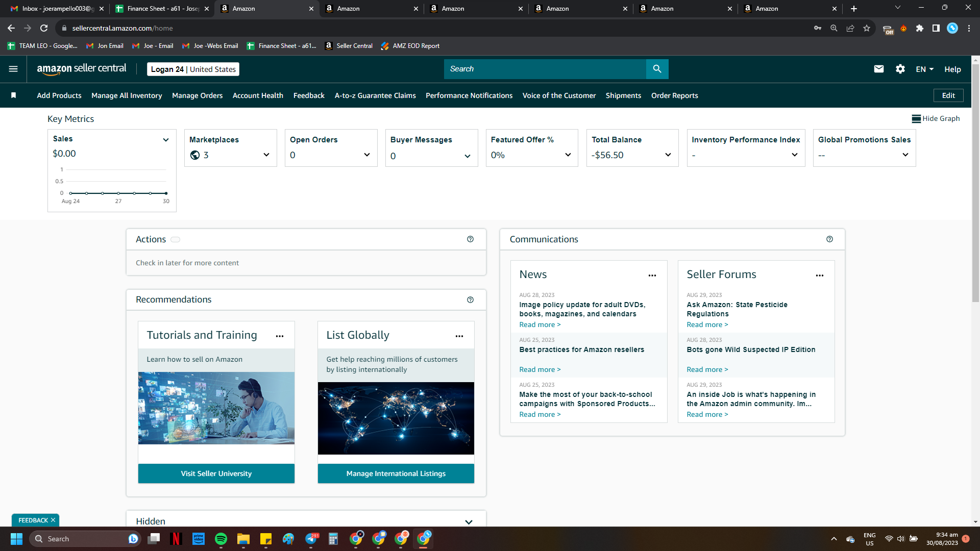Image resolution: width=980 pixels, height=551 pixels.
Task: Click the Hide Graph icon
Action: pos(916,119)
